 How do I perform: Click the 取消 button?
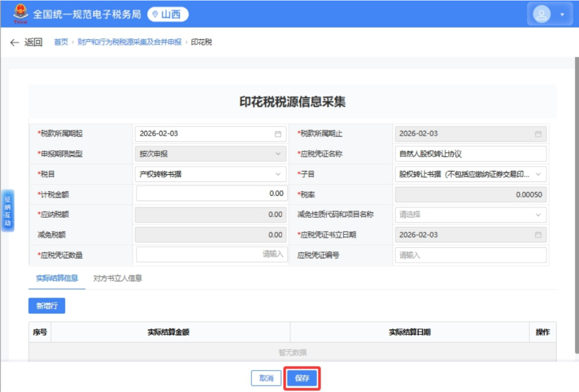pyautogui.click(x=266, y=378)
